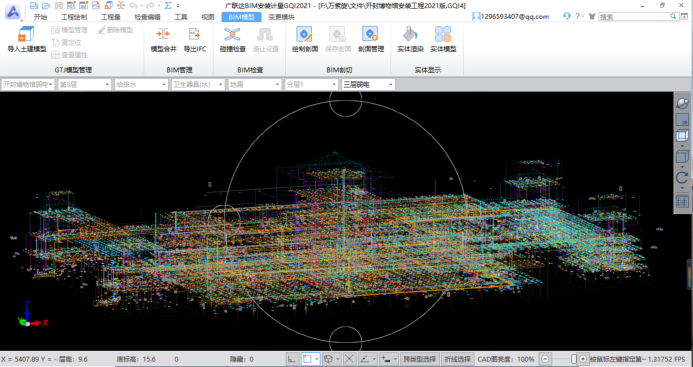This screenshot has height=367, width=693.
Task: Click the rotate view icon in right panel
Action: pyautogui.click(x=682, y=178)
